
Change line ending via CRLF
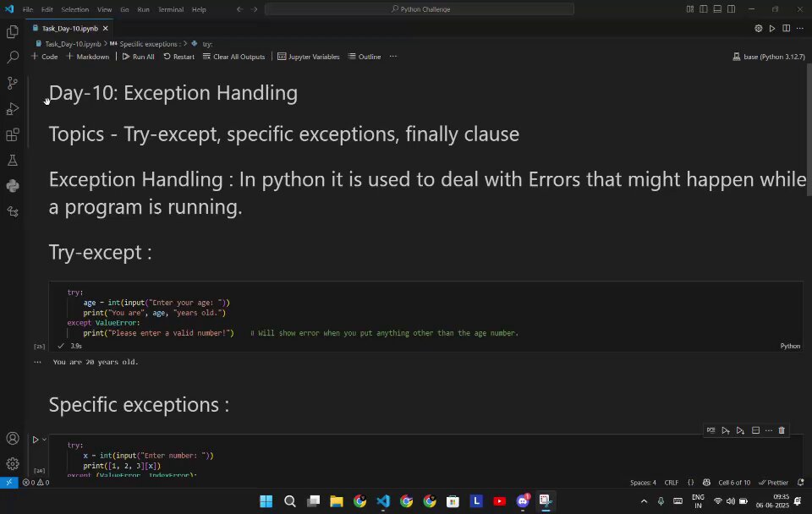(x=671, y=483)
